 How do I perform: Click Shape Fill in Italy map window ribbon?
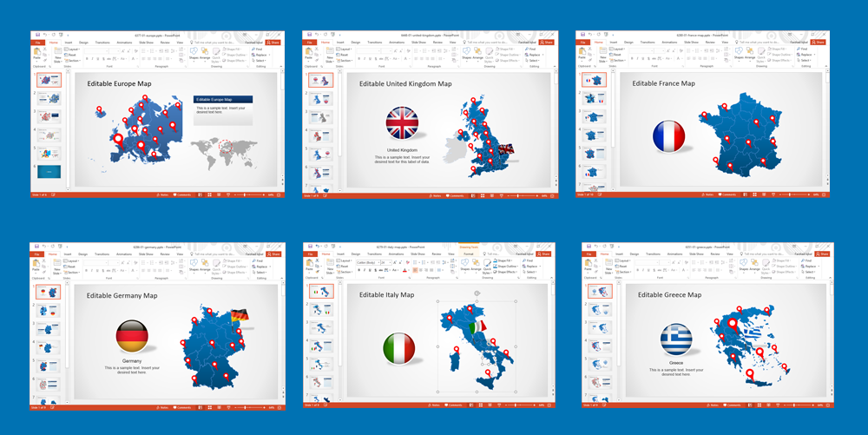pyautogui.click(x=503, y=260)
